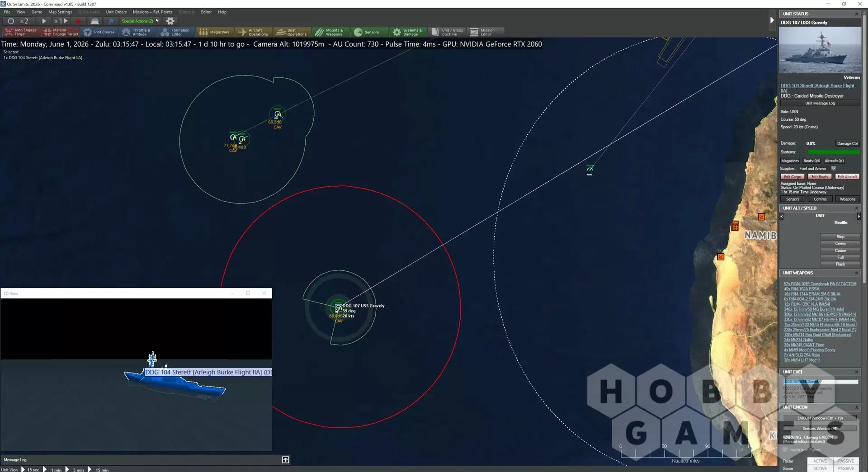This screenshot has height=472, width=868.
Task: Click the Damage Ctrl button
Action: point(847,143)
